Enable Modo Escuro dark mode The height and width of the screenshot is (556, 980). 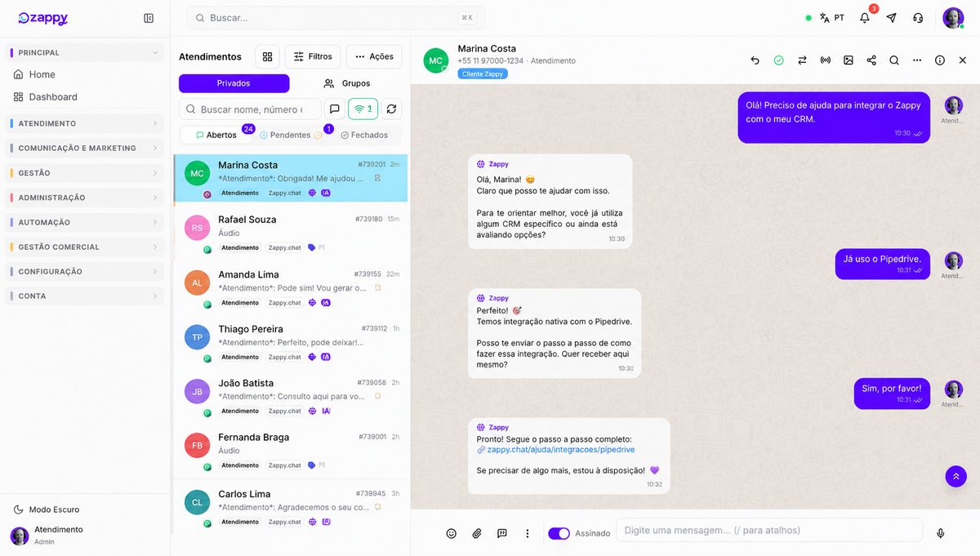47,509
